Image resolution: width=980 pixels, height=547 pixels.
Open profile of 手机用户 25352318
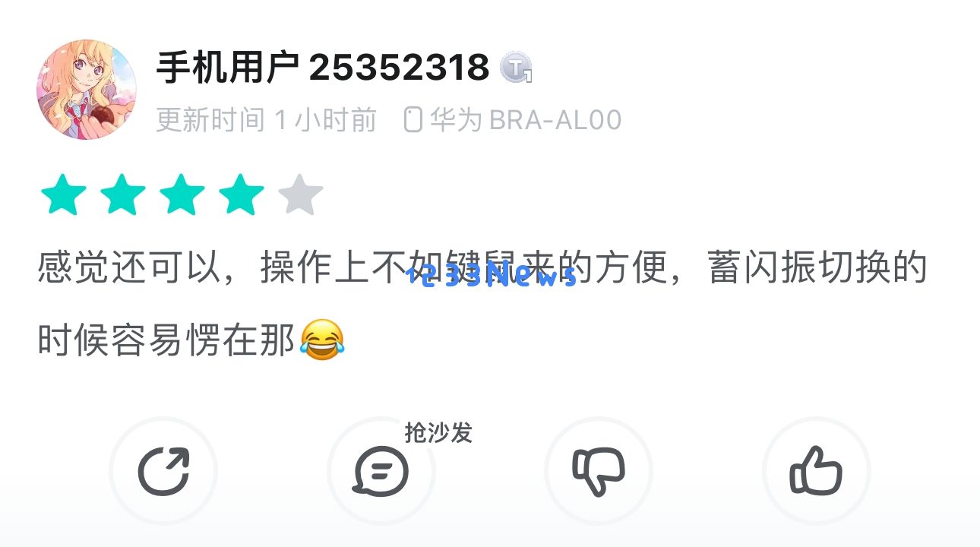(x=323, y=68)
